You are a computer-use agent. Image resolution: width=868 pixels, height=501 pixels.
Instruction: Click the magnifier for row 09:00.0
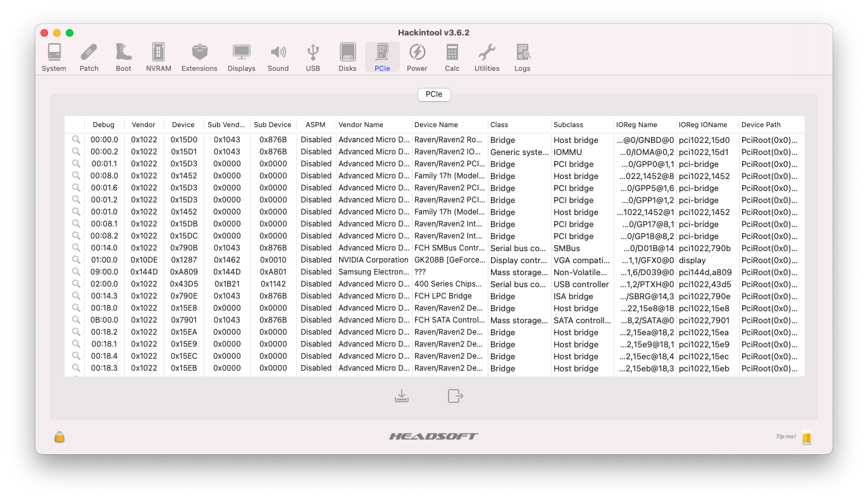point(76,272)
